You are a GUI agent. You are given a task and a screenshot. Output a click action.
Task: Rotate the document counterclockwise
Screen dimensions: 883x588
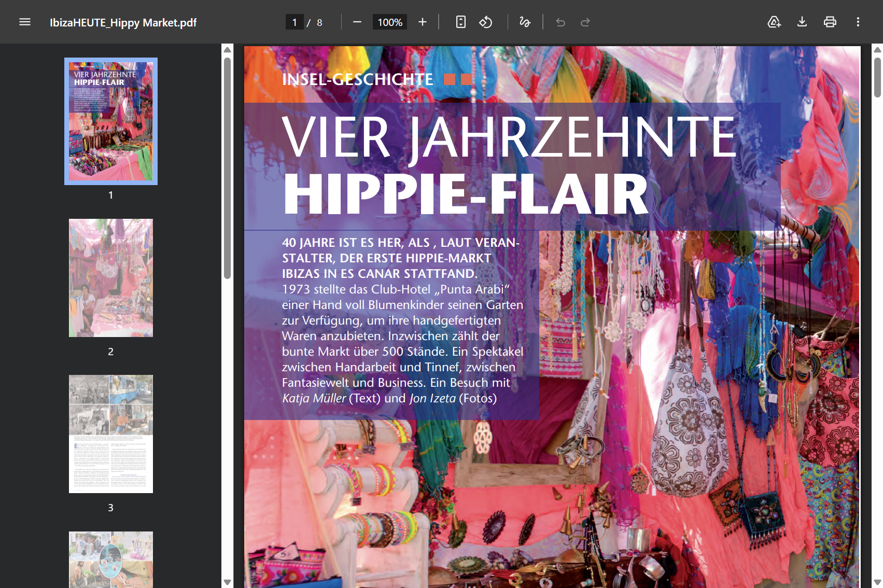point(486,22)
